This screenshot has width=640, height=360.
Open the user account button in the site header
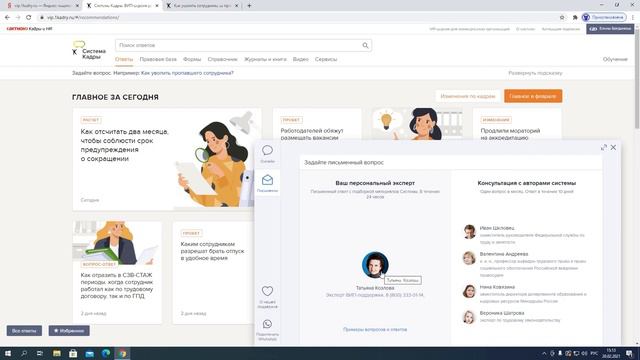pyautogui.click(x=610, y=29)
